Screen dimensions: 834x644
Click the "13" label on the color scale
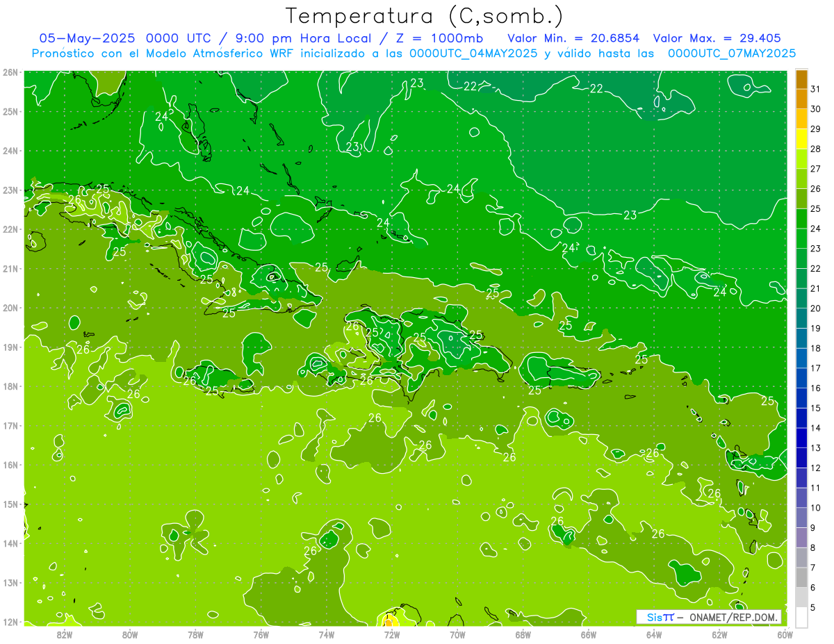point(815,447)
